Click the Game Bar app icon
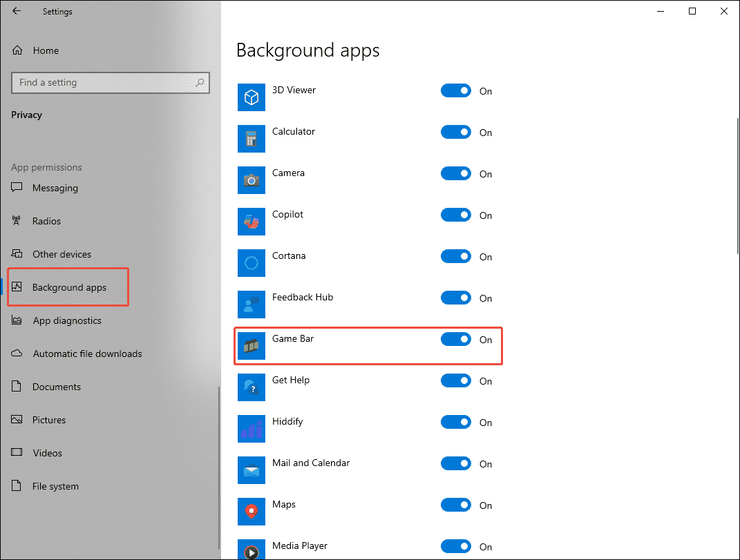 pos(252,346)
